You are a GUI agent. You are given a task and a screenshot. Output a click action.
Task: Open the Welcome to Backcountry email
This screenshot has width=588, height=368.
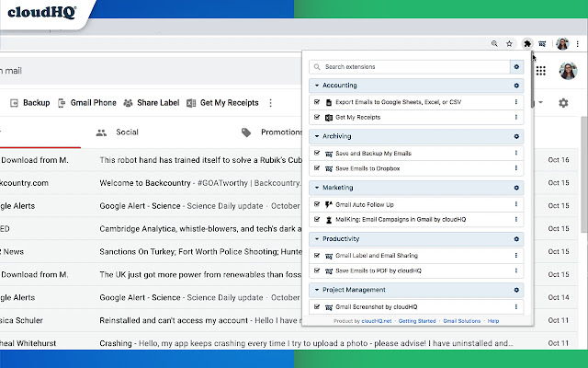click(200, 183)
